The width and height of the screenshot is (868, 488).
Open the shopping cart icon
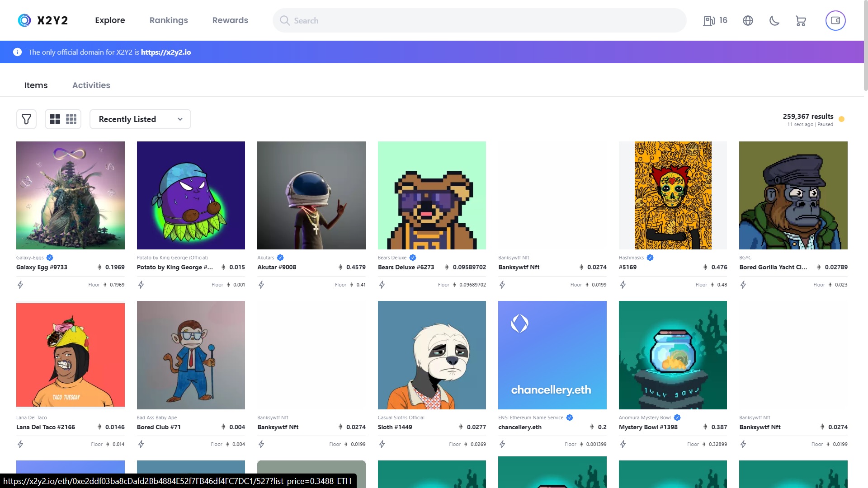tap(801, 21)
